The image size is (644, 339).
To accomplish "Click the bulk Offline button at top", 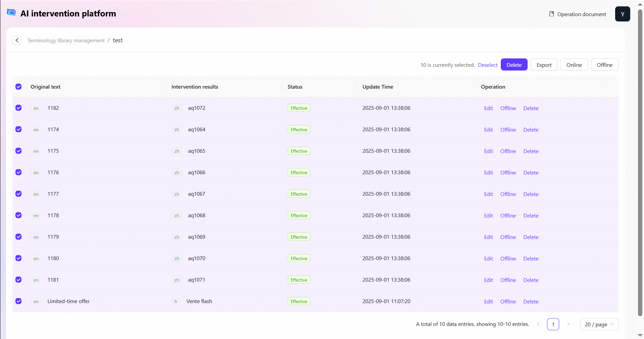I will [604, 65].
